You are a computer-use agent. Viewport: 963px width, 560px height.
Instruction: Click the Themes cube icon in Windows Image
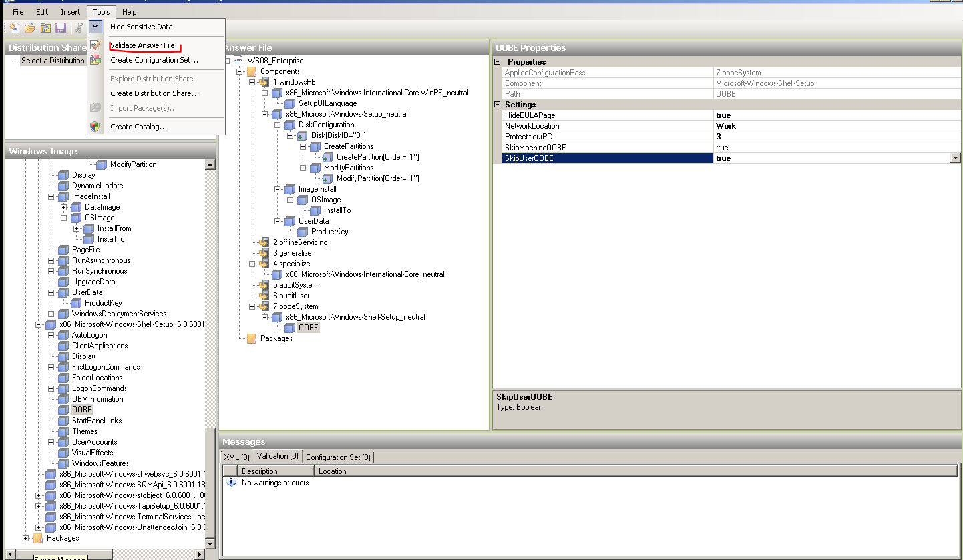(x=63, y=431)
